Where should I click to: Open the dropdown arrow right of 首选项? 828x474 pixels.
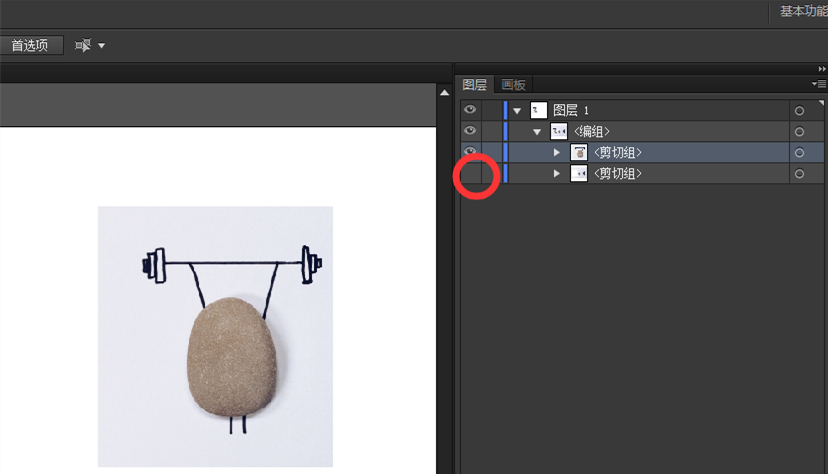[x=101, y=46]
